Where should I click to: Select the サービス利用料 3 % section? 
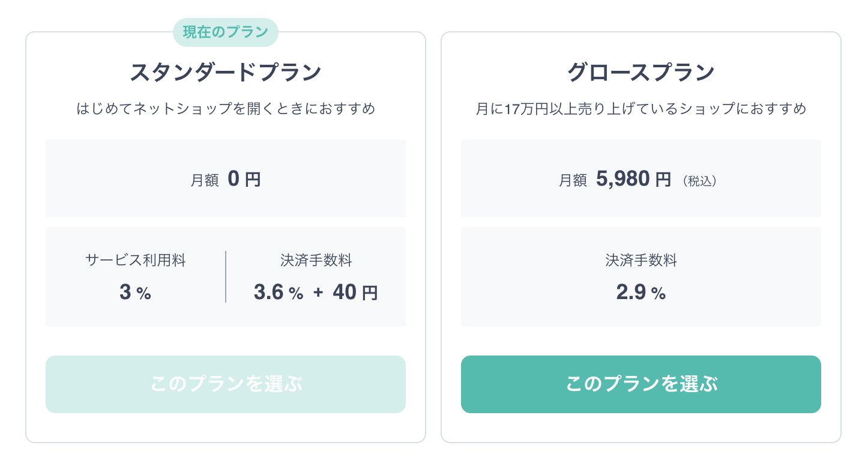pos(136,276)
